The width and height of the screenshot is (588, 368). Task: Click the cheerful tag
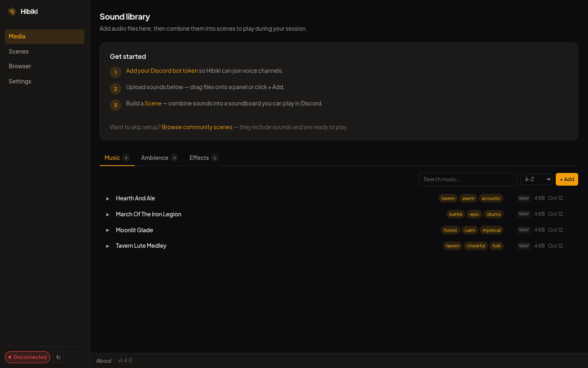[x=476, y=246]
